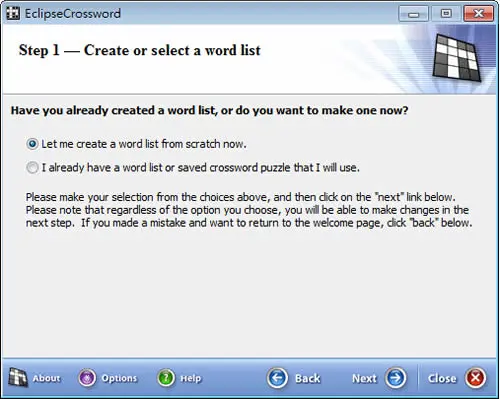This screenshot has height=399, width=500.
Task: Click the 'Let me create a word list' label
Action: click(x=144, y=144)
